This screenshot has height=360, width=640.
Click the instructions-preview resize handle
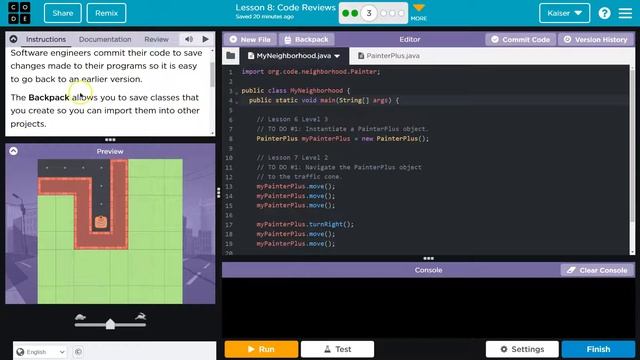(110, 140)
